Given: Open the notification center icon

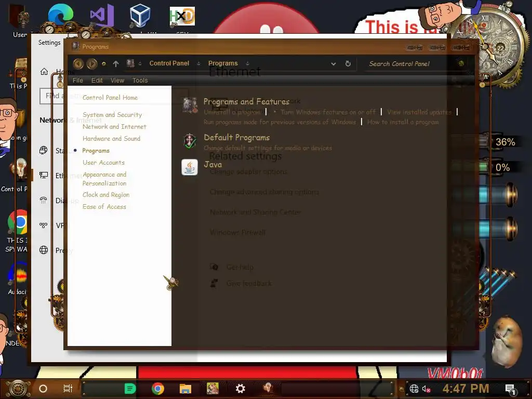Looking at the screenshot, I should tap(510, 389).
